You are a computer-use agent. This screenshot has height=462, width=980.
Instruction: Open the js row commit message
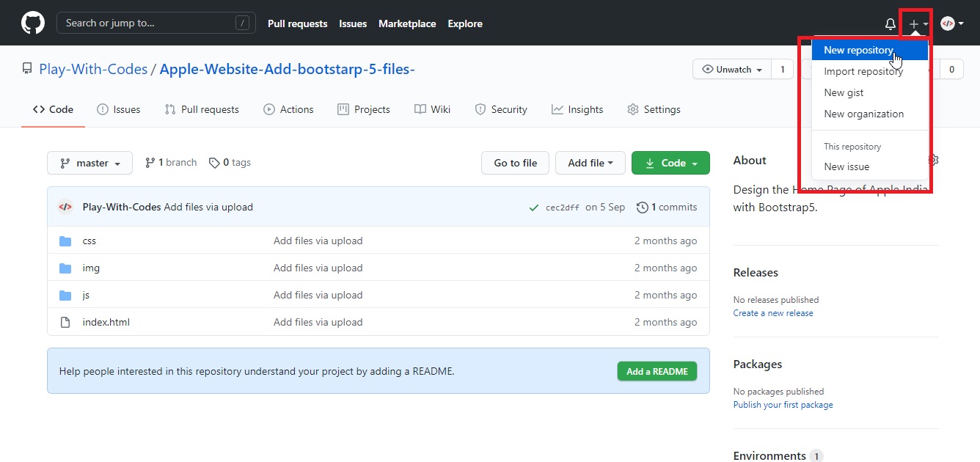tap(318, 295)
